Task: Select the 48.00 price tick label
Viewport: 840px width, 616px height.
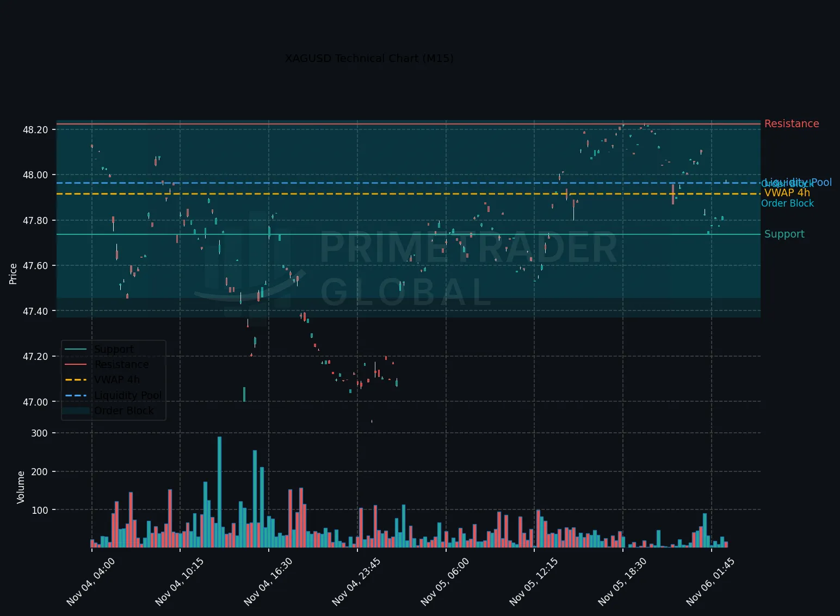Action: click(x=35, y=175)
